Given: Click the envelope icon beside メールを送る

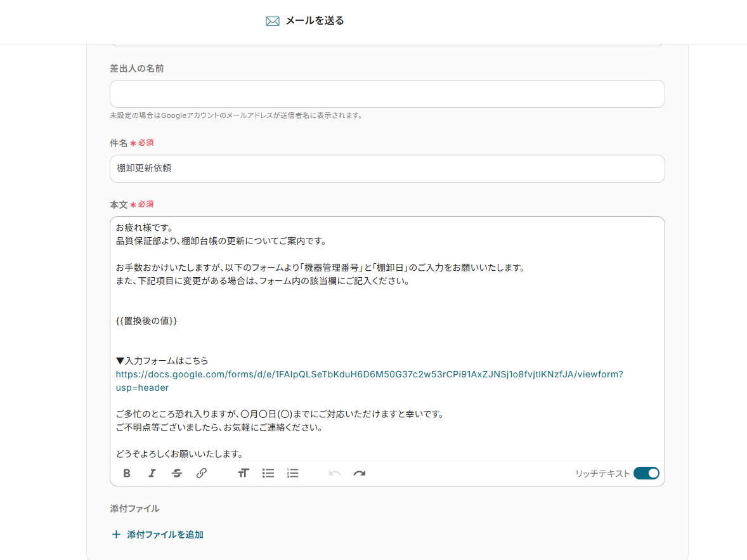Looking at the screenshot, I should [x=273, y=21].
